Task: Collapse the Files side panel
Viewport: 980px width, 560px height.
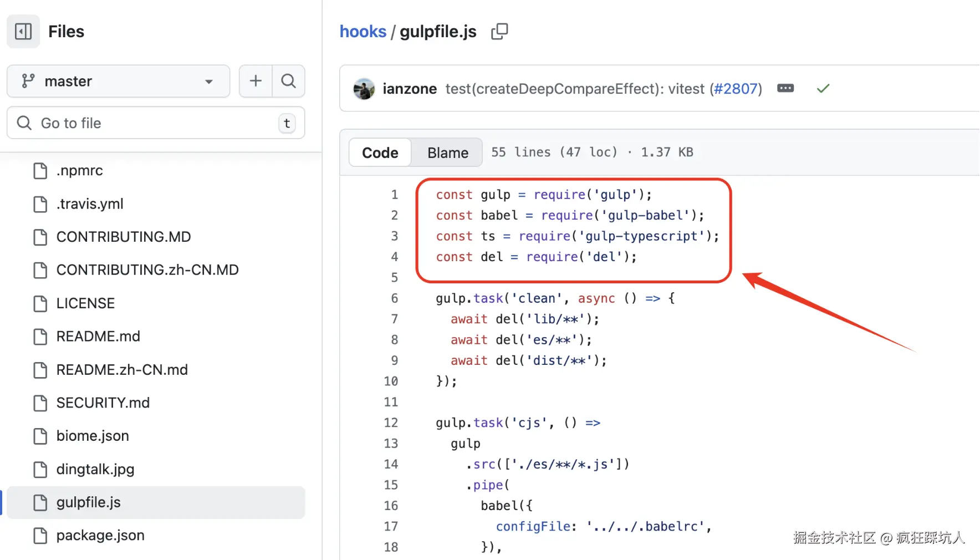Action: [x=23, y=32]
